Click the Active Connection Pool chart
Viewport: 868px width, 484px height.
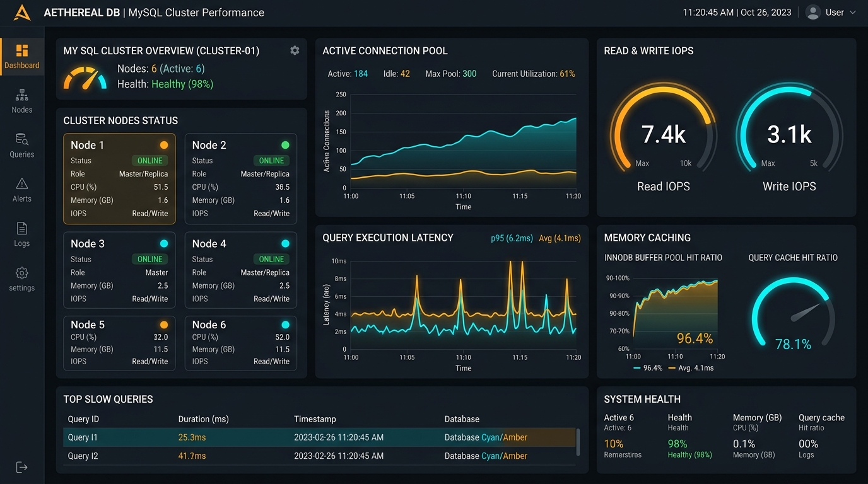(463, 141)
